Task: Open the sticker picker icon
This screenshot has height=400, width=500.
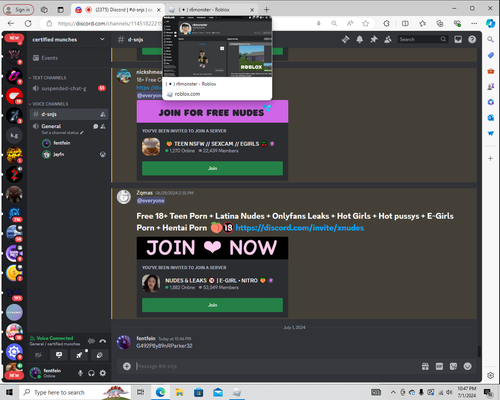Action: click(x=453, y=366)
